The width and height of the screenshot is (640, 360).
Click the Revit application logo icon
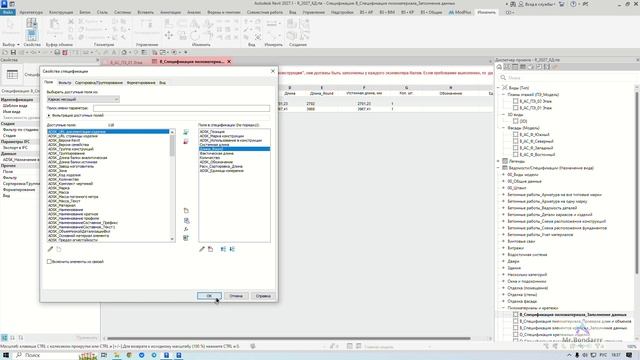4,4
